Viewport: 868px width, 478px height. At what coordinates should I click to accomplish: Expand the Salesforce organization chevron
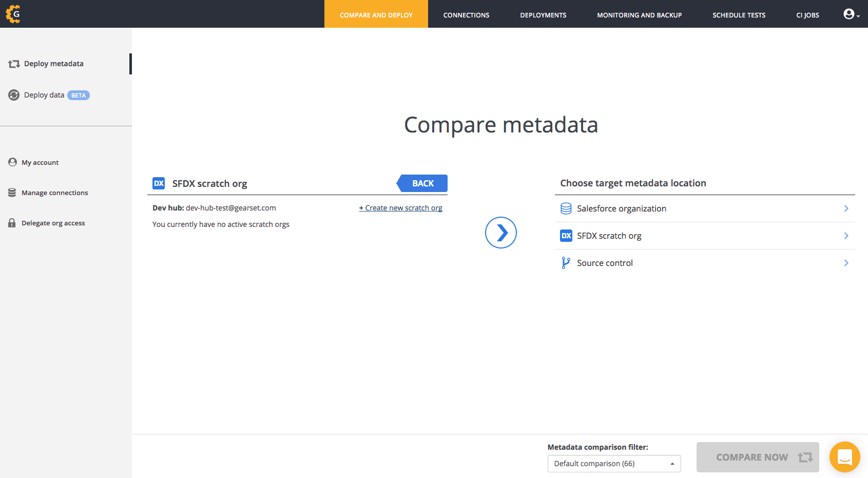point(846,208)
